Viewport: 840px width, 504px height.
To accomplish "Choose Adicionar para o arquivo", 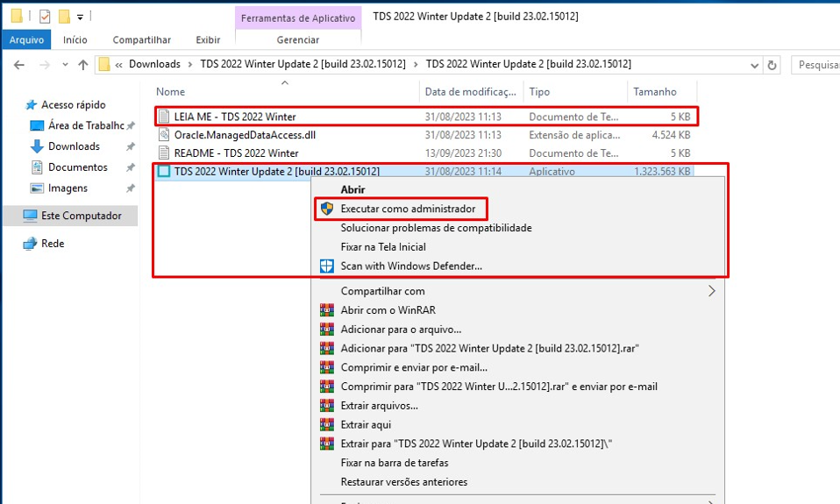I will [401, 329].
